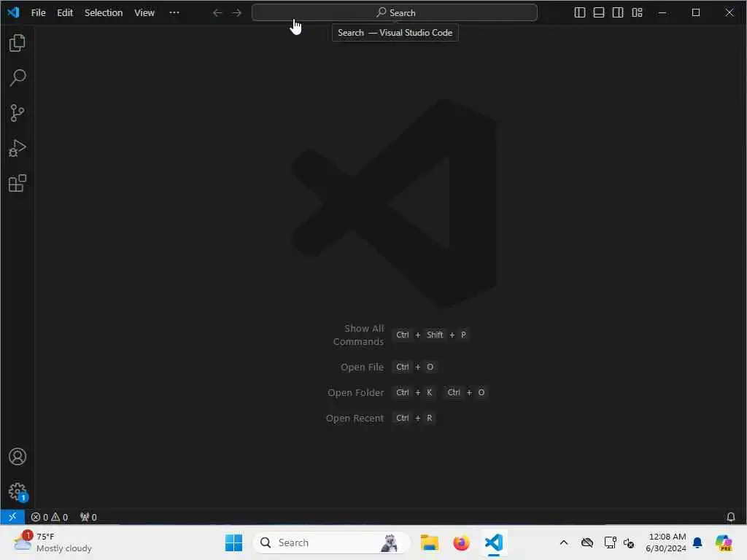Open the View menu
Viewport: 747px width, 560px height.
(144, 13)
